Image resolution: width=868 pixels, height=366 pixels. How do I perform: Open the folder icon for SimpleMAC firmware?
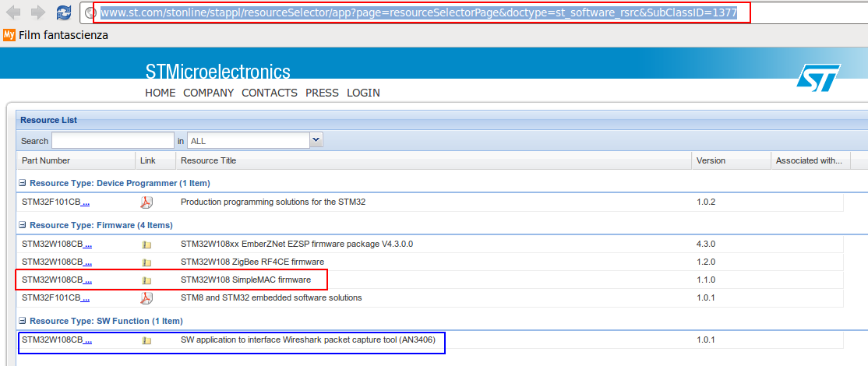(146, 280)
